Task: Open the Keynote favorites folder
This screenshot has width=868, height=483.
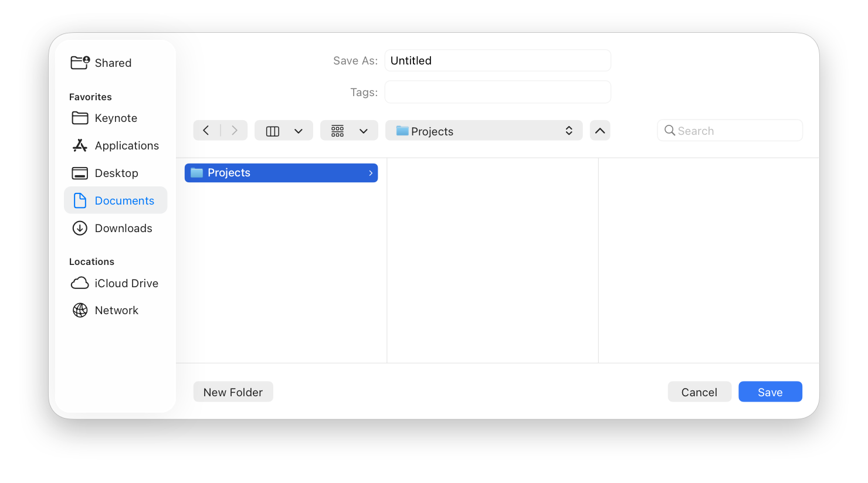Action: (x=80, y=118)
